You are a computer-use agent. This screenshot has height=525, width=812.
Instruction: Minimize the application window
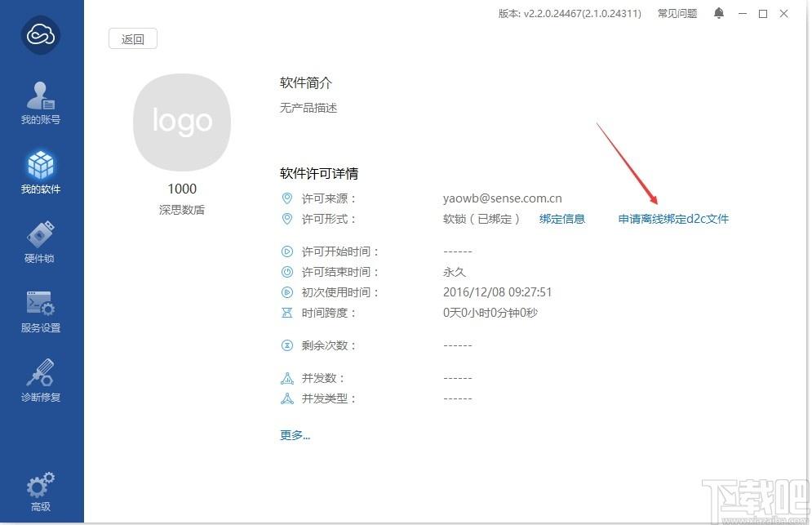click(742, 13)
